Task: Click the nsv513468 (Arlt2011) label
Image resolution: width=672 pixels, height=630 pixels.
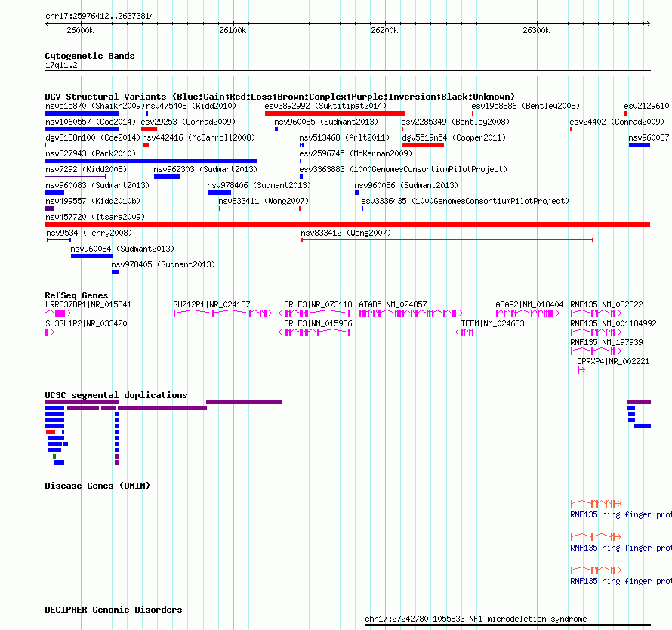Action: coord(344,137)
